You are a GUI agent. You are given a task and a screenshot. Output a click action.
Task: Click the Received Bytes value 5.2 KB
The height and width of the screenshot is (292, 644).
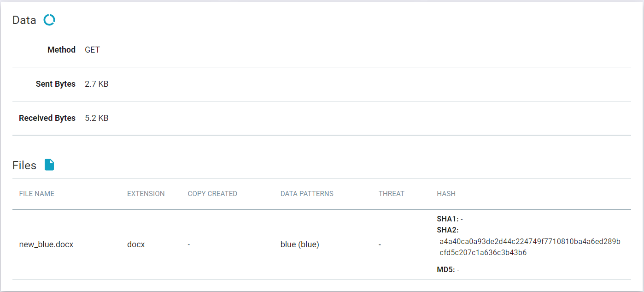pyautogui.click(x=97, y=118)
